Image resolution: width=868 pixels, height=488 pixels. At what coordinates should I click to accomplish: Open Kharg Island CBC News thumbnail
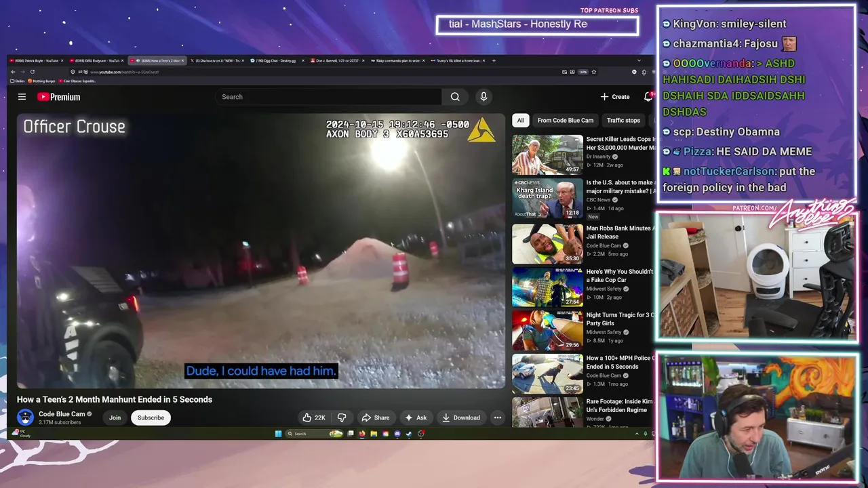[x=547, y=198]
